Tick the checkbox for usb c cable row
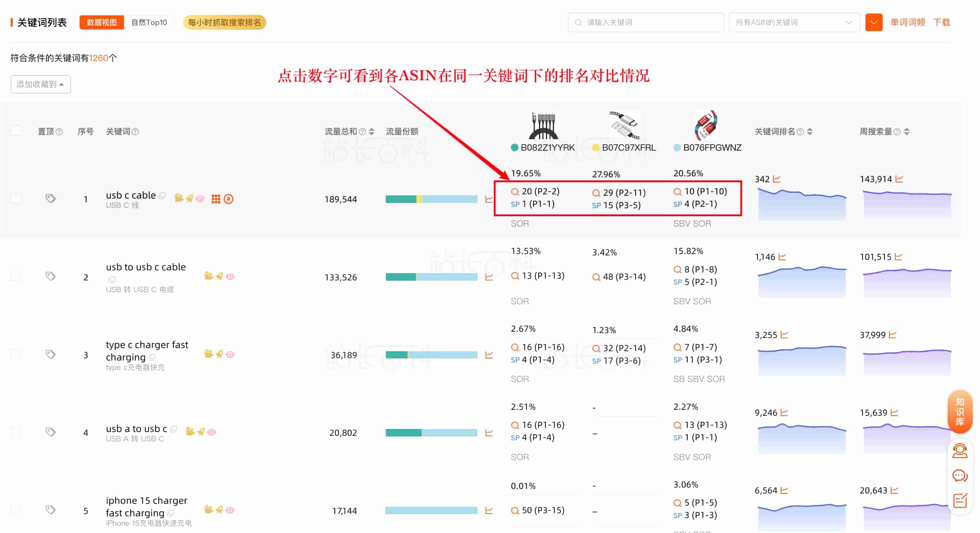 [16, 198]
